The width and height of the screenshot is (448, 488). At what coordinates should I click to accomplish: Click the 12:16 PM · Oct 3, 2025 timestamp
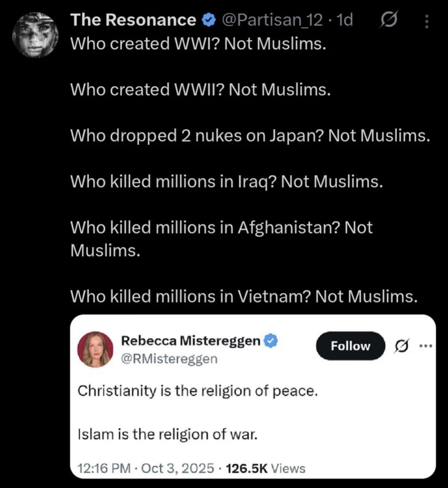coord(145,468)
